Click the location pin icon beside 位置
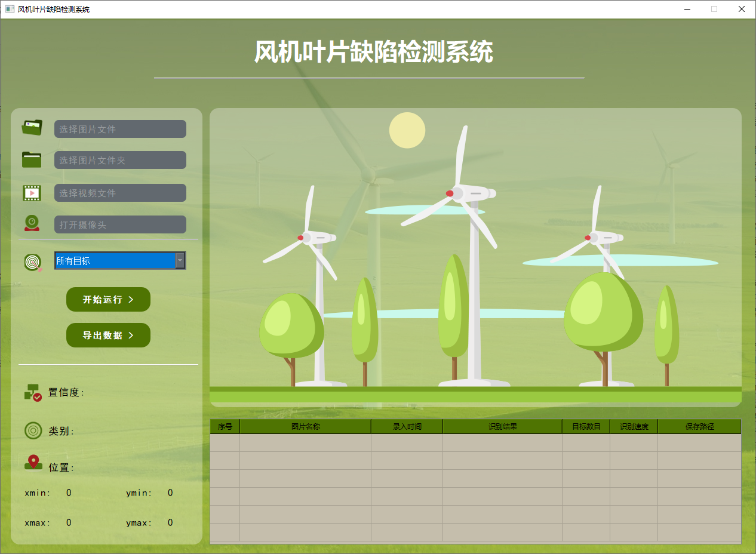 pyautogui.click(x=33, y=463)
